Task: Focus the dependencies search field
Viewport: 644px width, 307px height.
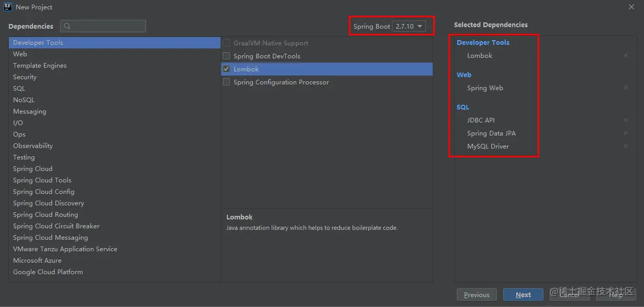Action: point(103,26)
